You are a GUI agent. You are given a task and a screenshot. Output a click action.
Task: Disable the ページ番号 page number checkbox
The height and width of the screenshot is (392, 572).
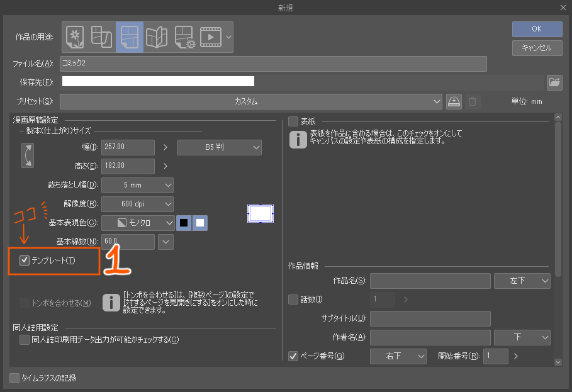pyautogui.click(x=293, y=356)
